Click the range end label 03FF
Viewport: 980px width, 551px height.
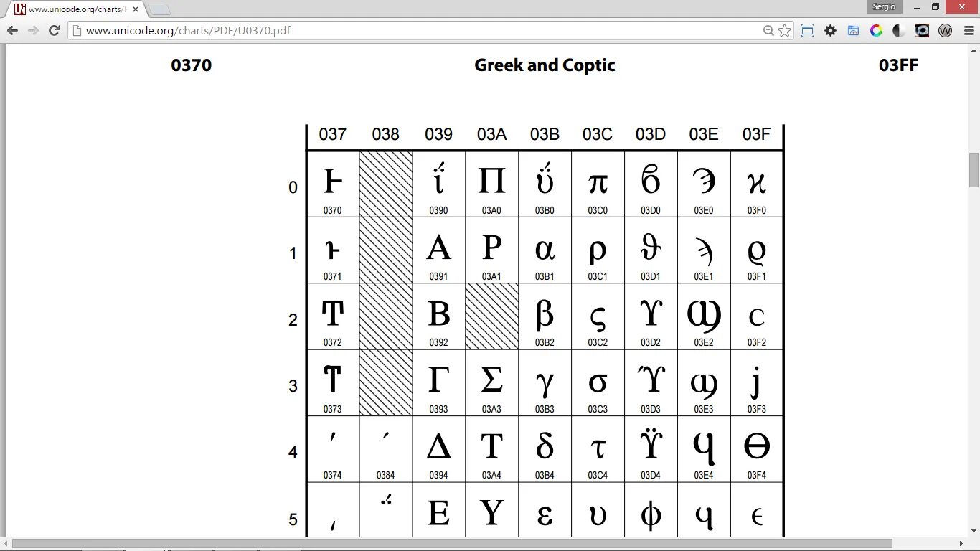click(x=899, y=65)
